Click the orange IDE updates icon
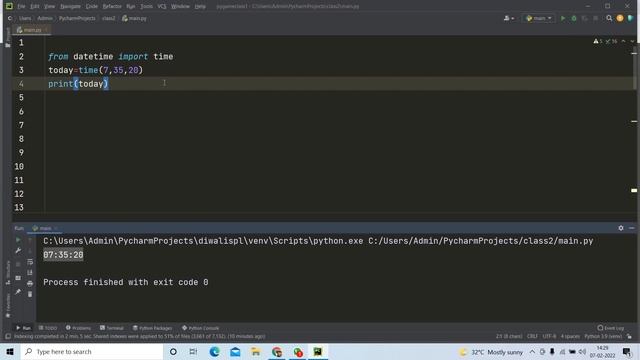The height and width of the screenshot is (360, 640). [x=620, y=18]
